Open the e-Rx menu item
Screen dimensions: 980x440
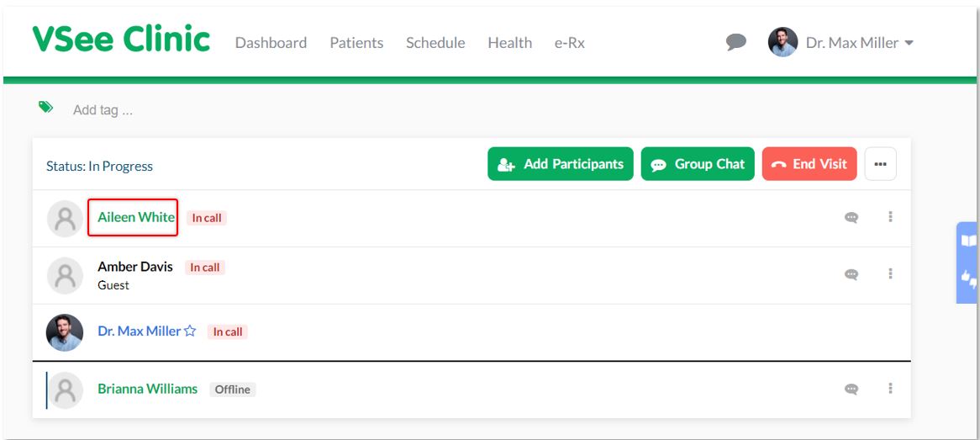569,43
